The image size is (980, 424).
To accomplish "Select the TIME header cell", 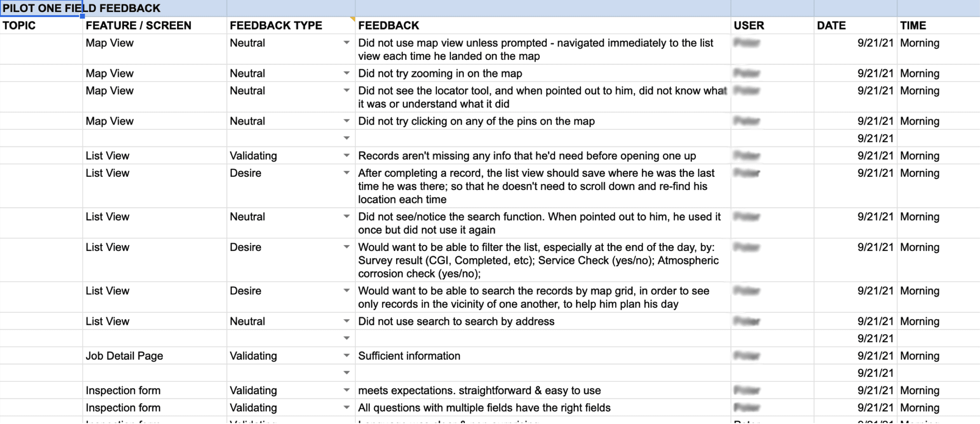I will [x=938, y=25].
